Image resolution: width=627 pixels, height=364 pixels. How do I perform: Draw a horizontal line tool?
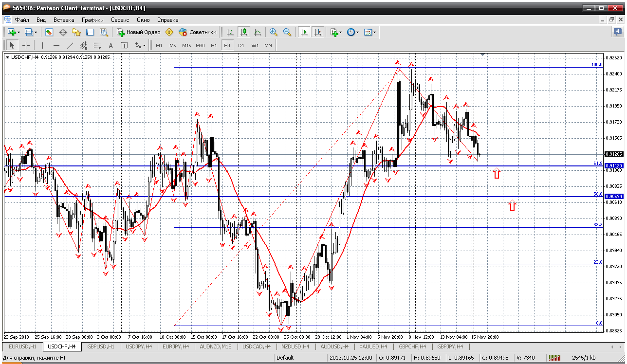coord(56,45)
